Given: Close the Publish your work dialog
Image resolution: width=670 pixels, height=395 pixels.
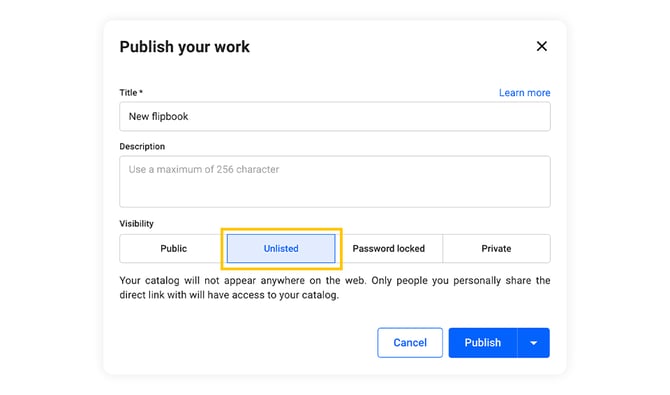Looking at the screenshot, I should pos(541,46).
